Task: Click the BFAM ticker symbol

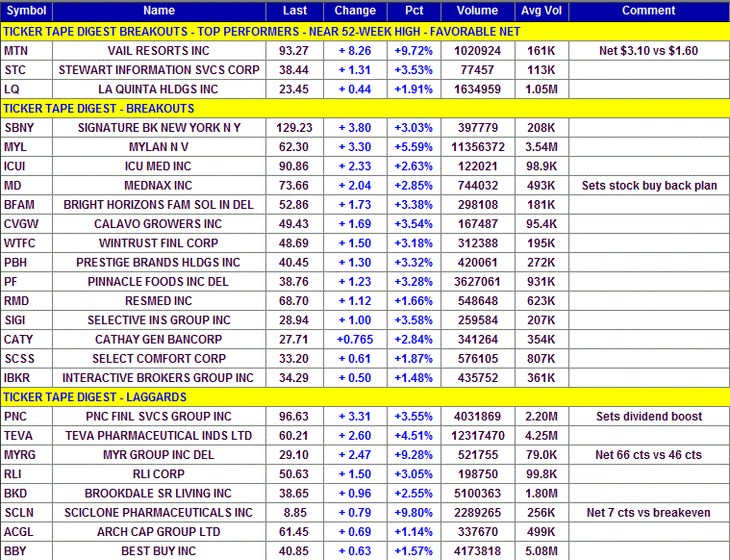Action: point(19,205)
